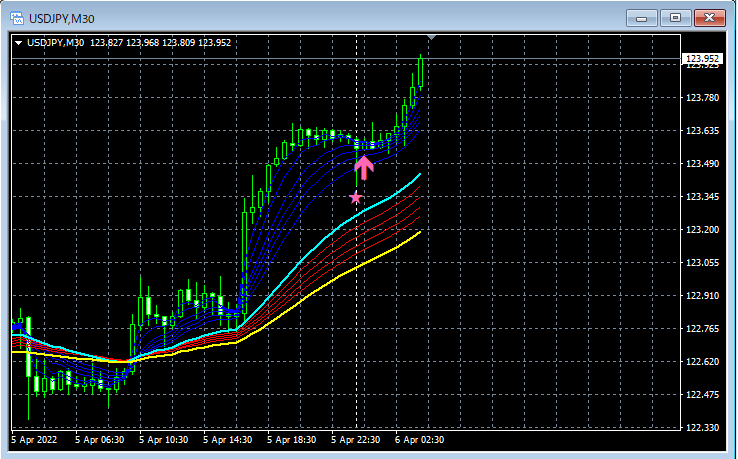The width and height of the screenshot is (738, 459).
Task: Click the 6 Apr 02:30 time label
Action: click(x=420, y=440)
